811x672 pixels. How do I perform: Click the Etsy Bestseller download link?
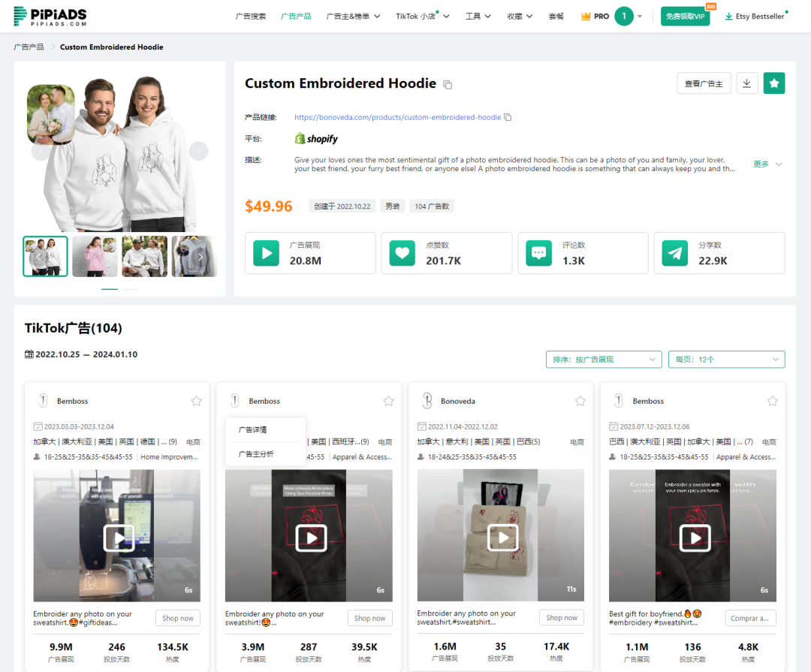[x=755, y=16]
